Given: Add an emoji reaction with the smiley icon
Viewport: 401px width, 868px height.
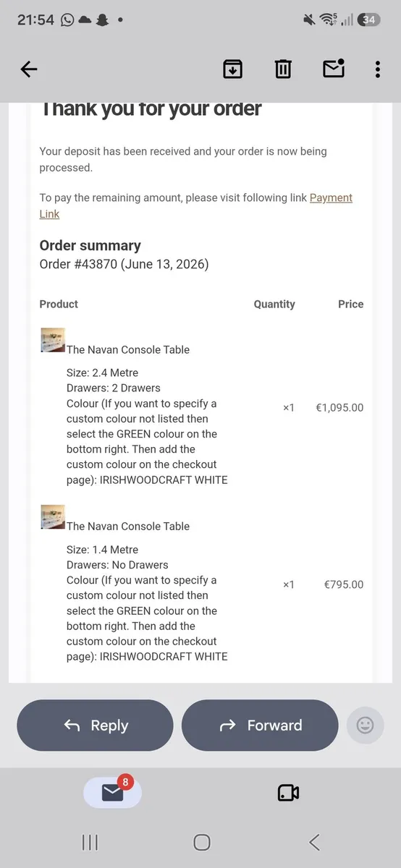Looking at the screenshot, I should 366,725.
